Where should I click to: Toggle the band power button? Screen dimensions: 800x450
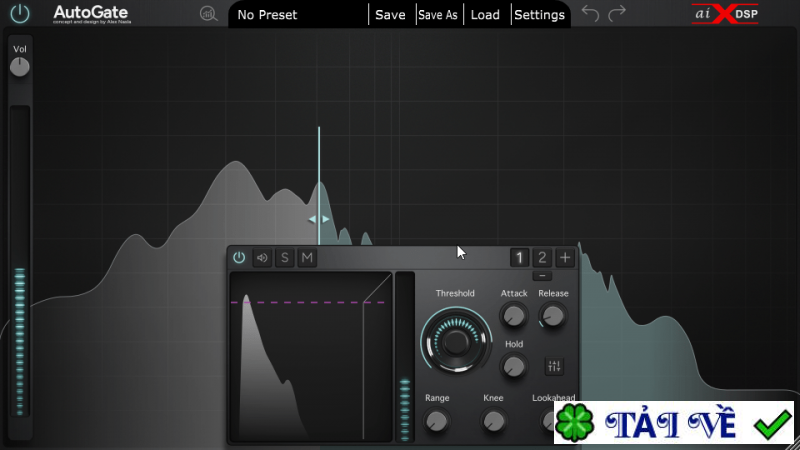click(x=239, y=258)
